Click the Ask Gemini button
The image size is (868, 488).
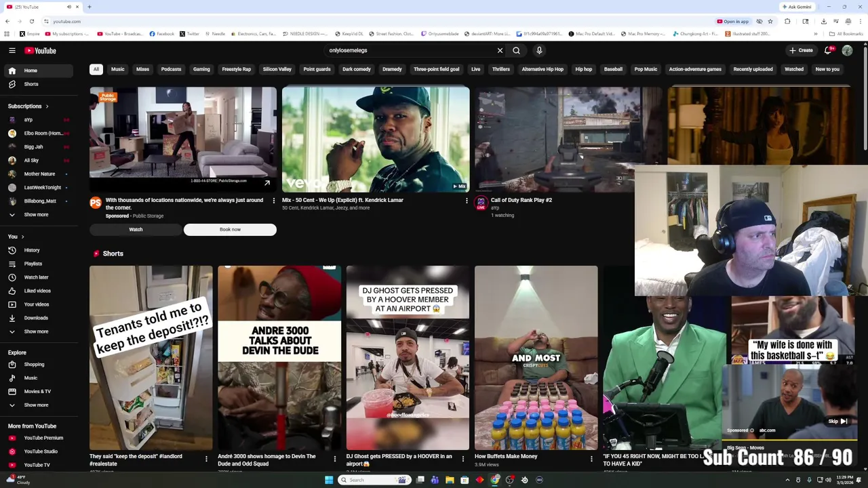tap(797, 7)
